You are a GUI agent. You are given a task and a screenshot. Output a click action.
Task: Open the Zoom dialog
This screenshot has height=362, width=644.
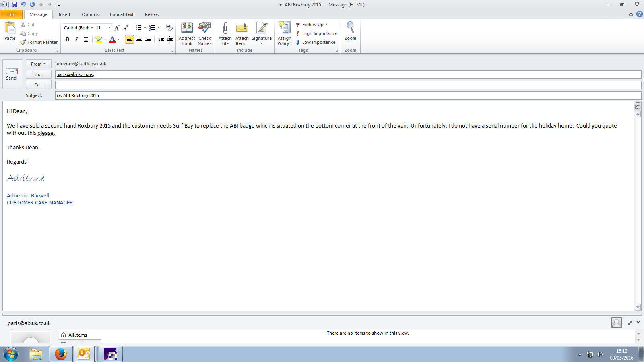click(x=350, y=31)
